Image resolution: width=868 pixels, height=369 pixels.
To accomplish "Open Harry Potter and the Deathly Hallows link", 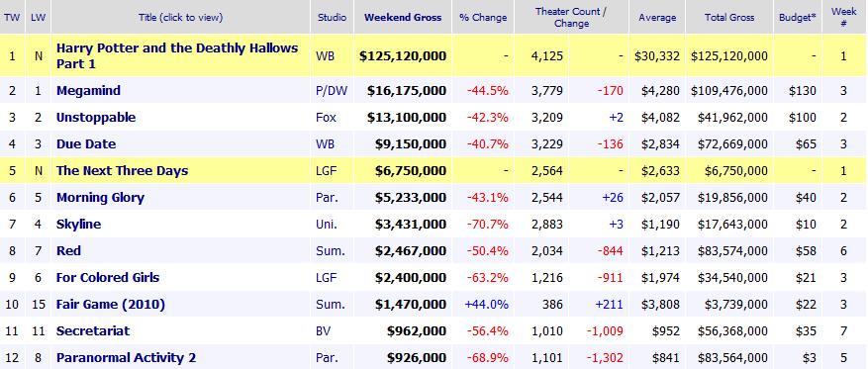I will pyautogui.click(x=177, y=55).
